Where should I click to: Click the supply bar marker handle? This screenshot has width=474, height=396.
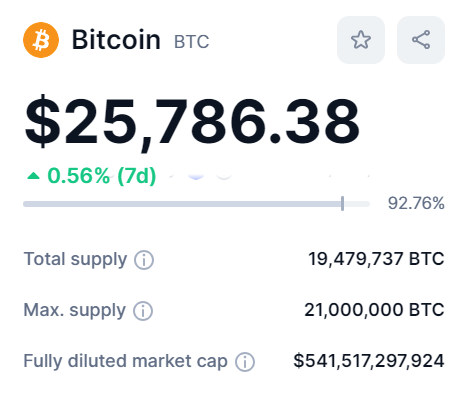pyautogui.click(x=342, y=203)
